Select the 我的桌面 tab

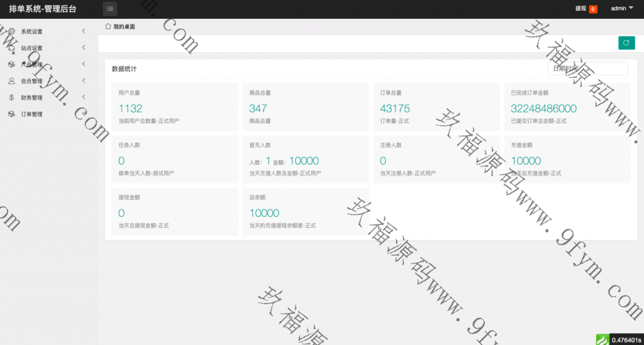pos(124,27)
